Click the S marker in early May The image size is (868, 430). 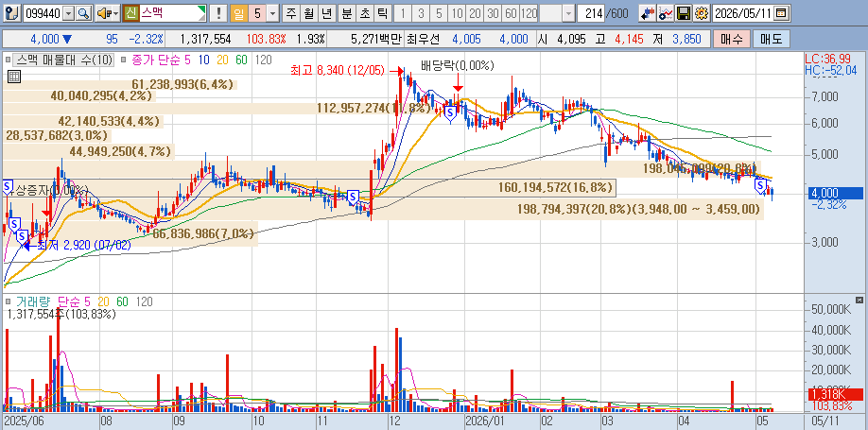(x=760, y=186)
